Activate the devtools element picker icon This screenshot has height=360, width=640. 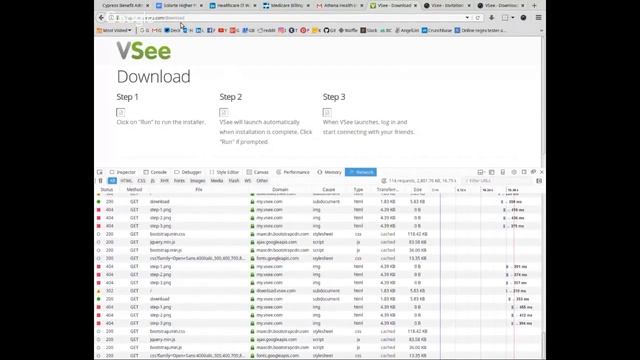click(100, 172)
